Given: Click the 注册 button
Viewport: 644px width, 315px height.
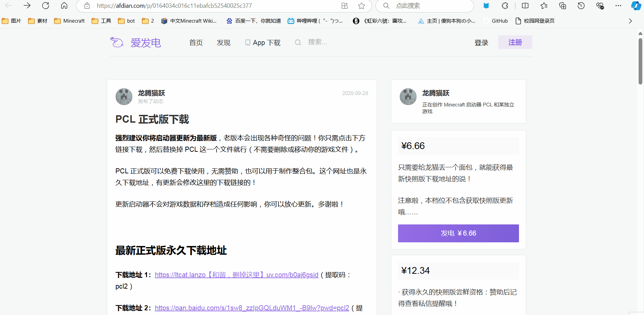Looking at the screenshot, I should click(515, 42).
